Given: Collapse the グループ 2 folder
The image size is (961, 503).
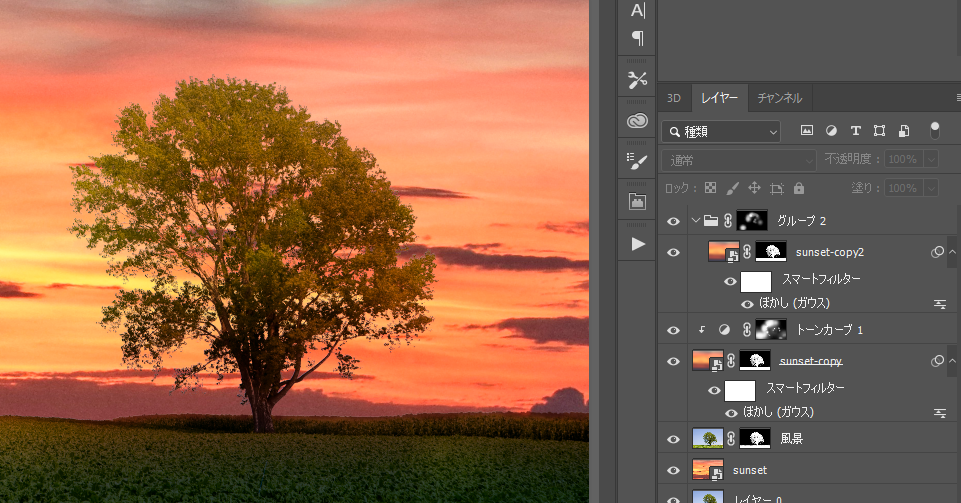Looking at the screenshot, I should 695,221.
